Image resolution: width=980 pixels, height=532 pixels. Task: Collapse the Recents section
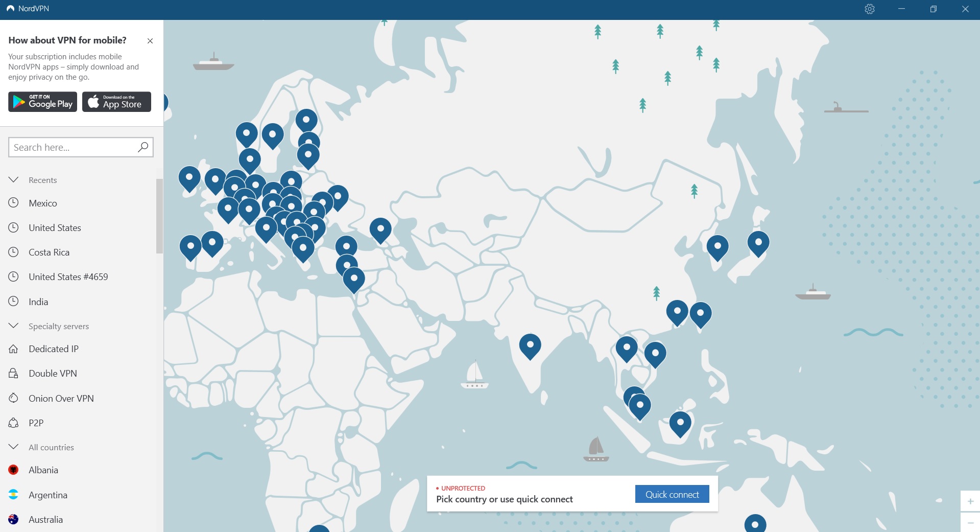12,179
